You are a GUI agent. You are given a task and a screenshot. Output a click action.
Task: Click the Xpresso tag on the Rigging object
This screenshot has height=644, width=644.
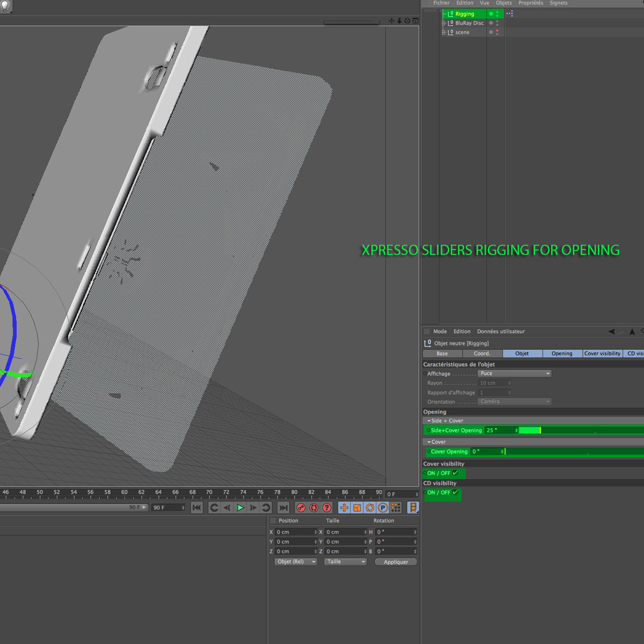tap(509, 14)
